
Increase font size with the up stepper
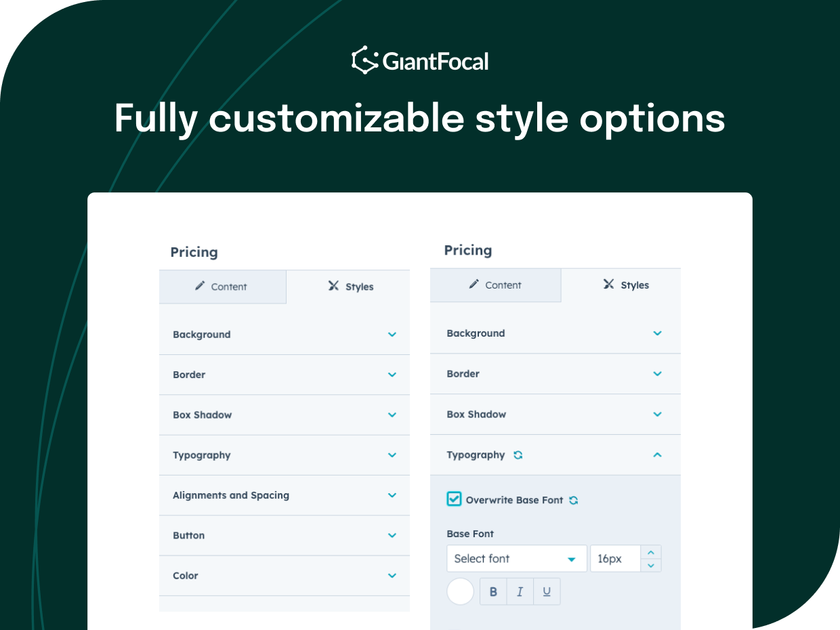(x=650, y=551)
